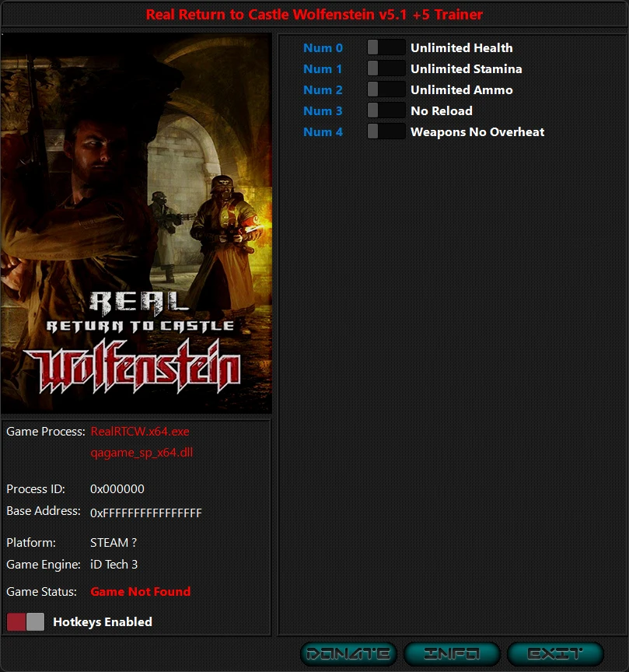The width and height of the screenshot is (629, 672).
Task: Click the Wolfenstein box art image
Action: tap(138, 224)
